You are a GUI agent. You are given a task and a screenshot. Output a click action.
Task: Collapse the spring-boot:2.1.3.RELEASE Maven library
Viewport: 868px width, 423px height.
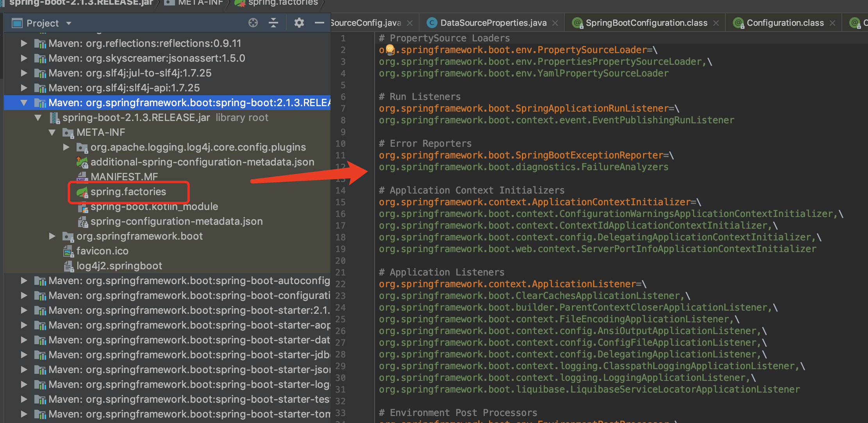pos(24,103)
